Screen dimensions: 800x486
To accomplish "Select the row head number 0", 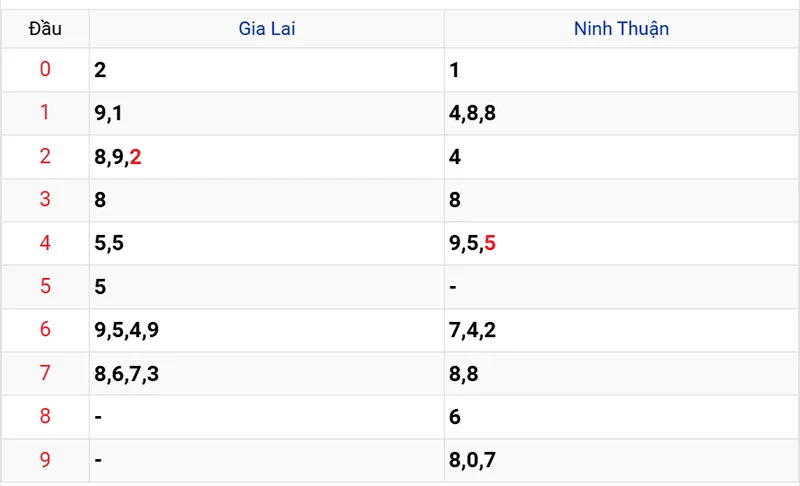I will pos(45,69).
